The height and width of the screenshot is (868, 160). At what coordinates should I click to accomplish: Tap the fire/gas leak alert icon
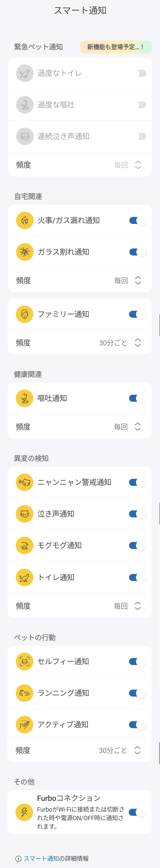point(25,220)
